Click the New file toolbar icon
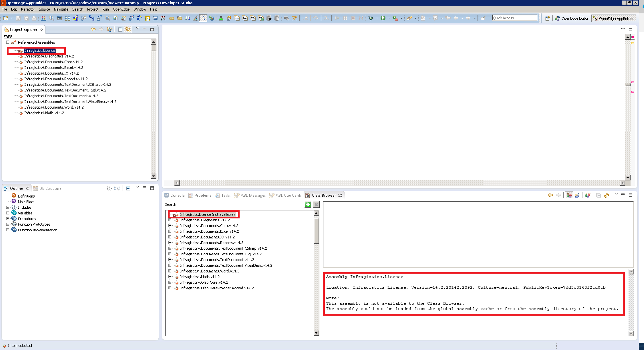This screenshot has height=350, width=644. click(x=6, y=18)
